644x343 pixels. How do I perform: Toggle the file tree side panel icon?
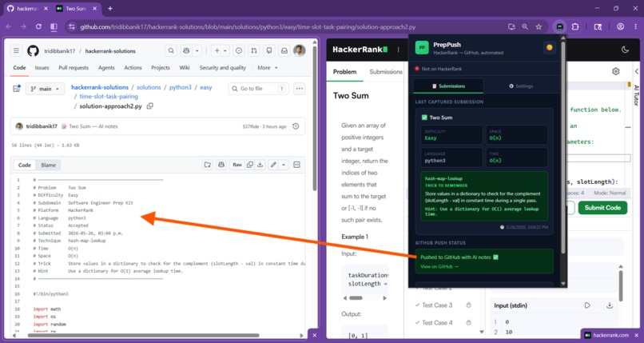click(17, 88)
